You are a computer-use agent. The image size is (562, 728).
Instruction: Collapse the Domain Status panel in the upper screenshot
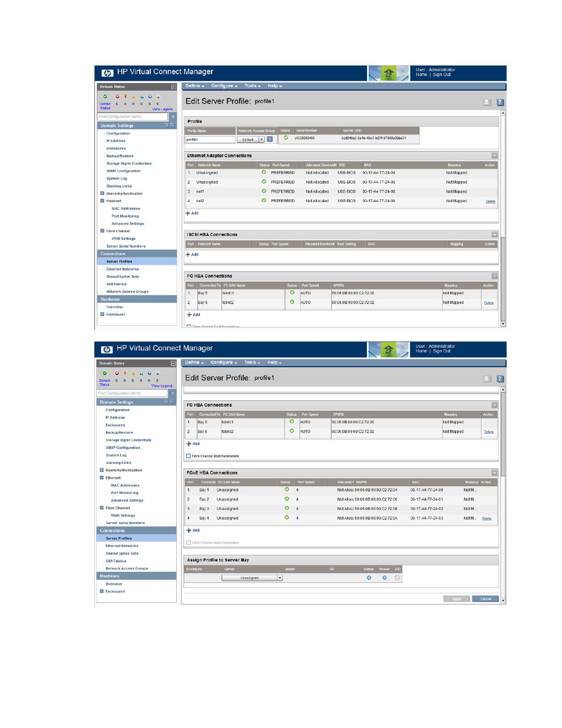point(173,87)
